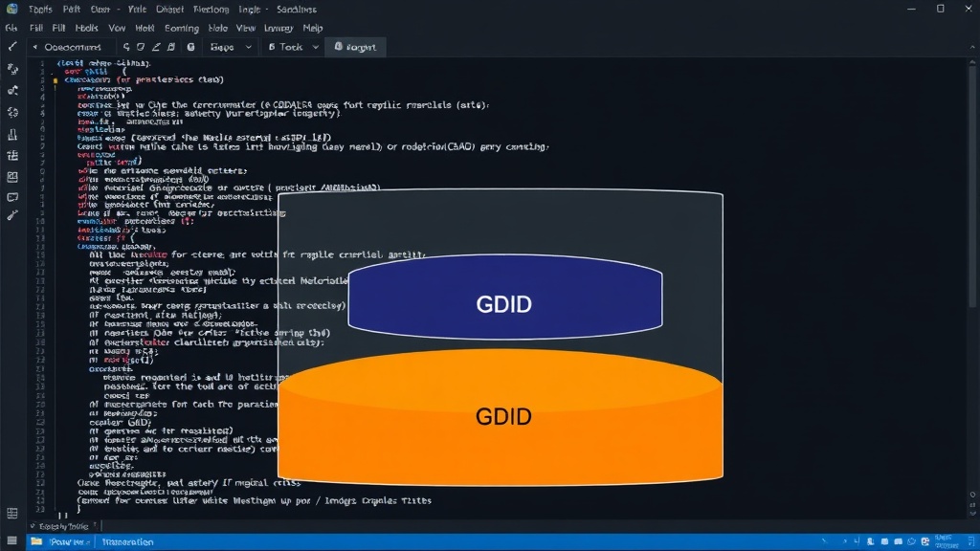This screenshot has width=980, height=551.
Task: Select the wrench icon in the left sidebar
Action: (x=11, y=216)
